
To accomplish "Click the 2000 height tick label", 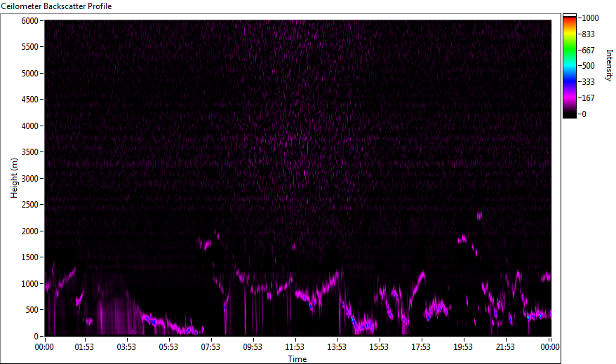I will click(30, 231).
